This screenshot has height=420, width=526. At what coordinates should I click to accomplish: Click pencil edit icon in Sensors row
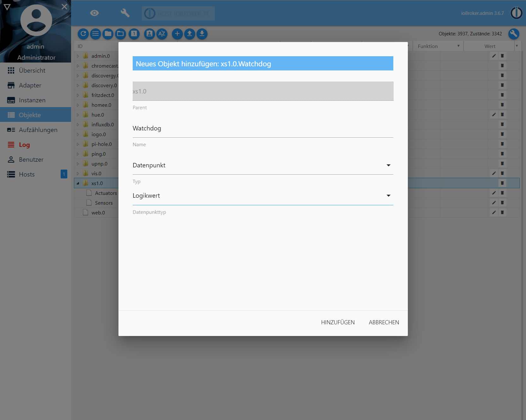494,203
